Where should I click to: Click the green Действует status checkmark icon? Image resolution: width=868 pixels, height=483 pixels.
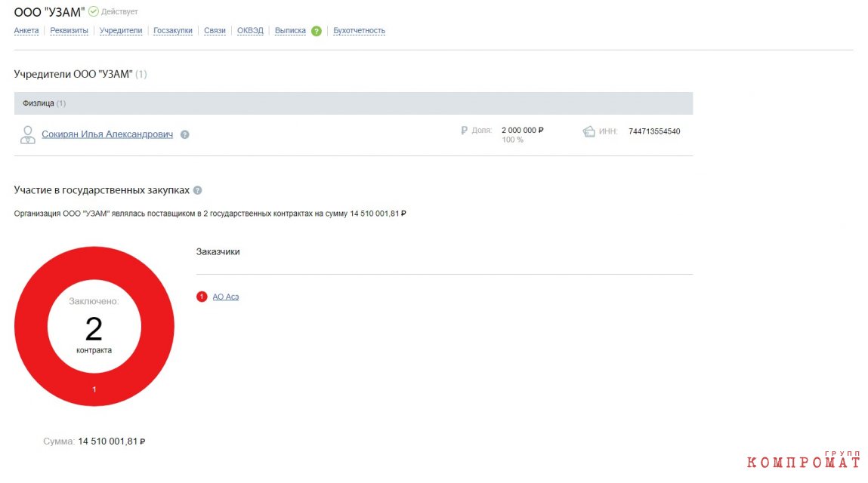94,11
